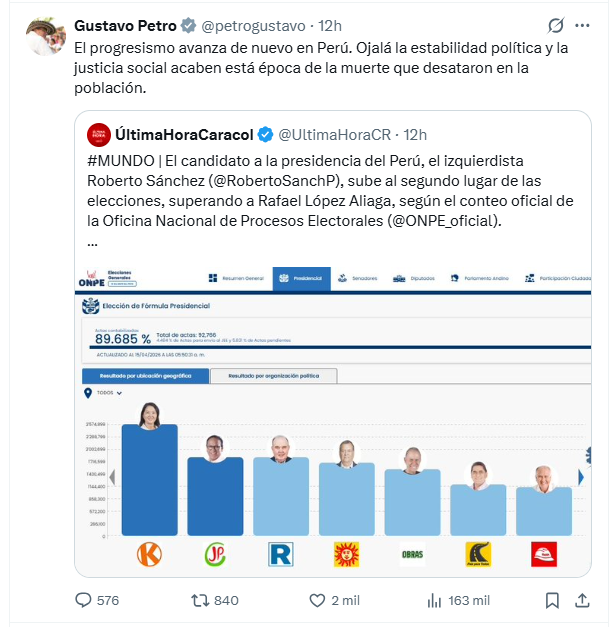Open the #MUNDO hashtag link
This screenshot has height=627, width=614.
[121, 161]
